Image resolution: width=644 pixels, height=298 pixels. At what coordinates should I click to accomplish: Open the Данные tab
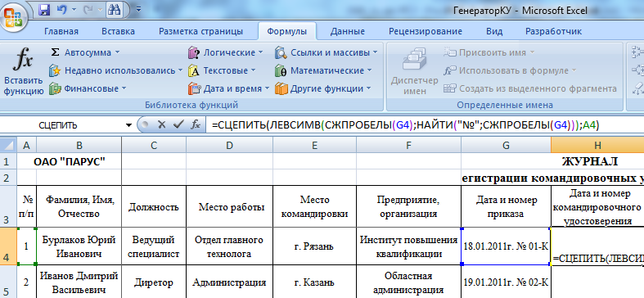[x=348, y=31]
